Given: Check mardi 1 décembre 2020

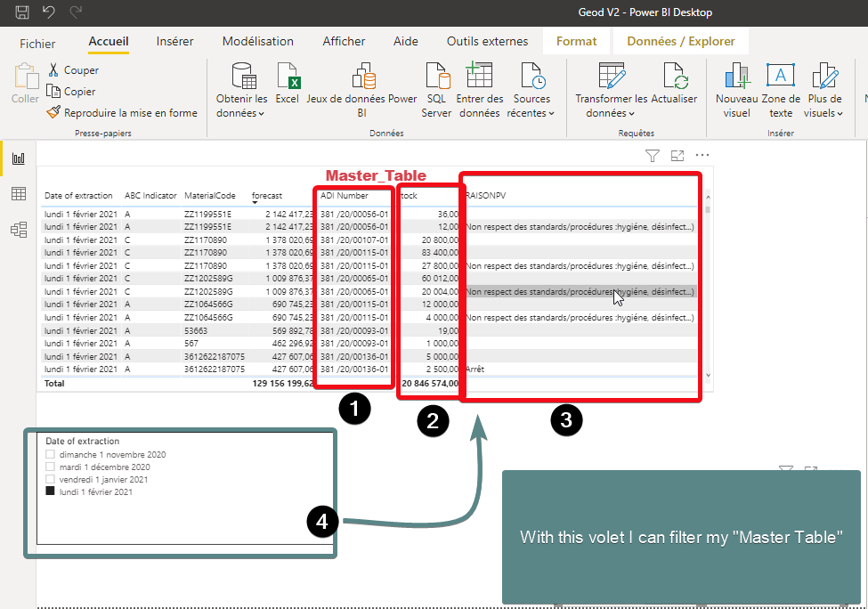Looking at the screenshot, I should [x=51, y=467].
